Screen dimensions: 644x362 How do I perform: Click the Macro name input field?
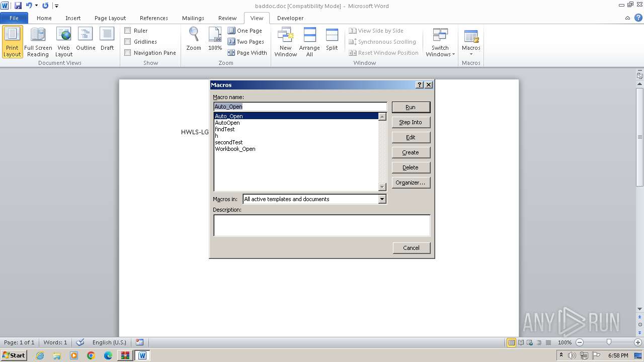(x=300, y=107)
